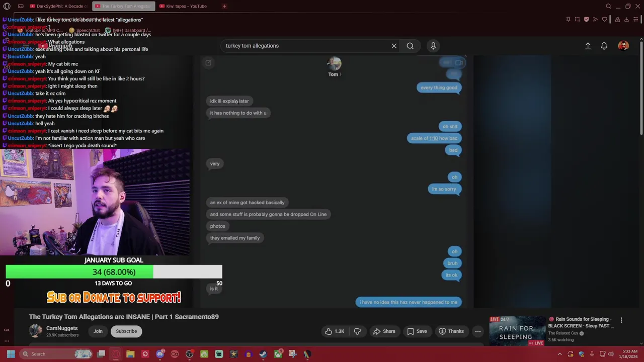
Task: Open the Xbox app taskbar icon
Action: [x=278, y=354]
